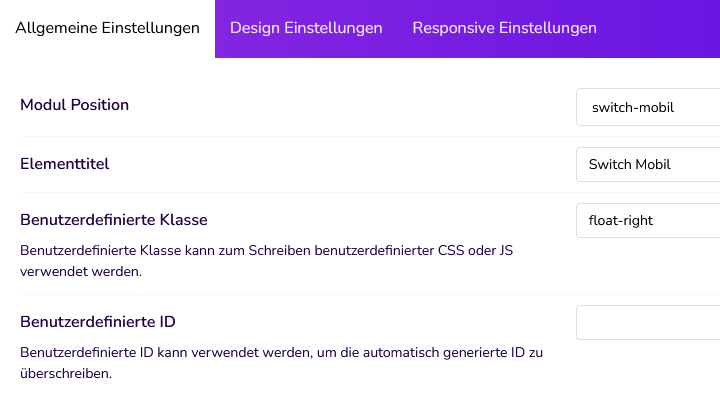The image size is (720, 399).
Task: Click the Elementtitel label
Action: (x=65, y=164)
